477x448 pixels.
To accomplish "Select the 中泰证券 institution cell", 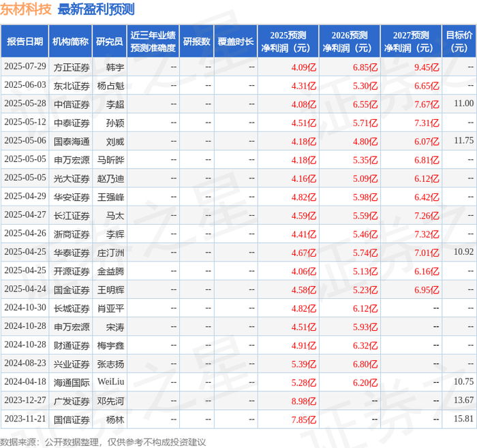I will tap(72, 123).
